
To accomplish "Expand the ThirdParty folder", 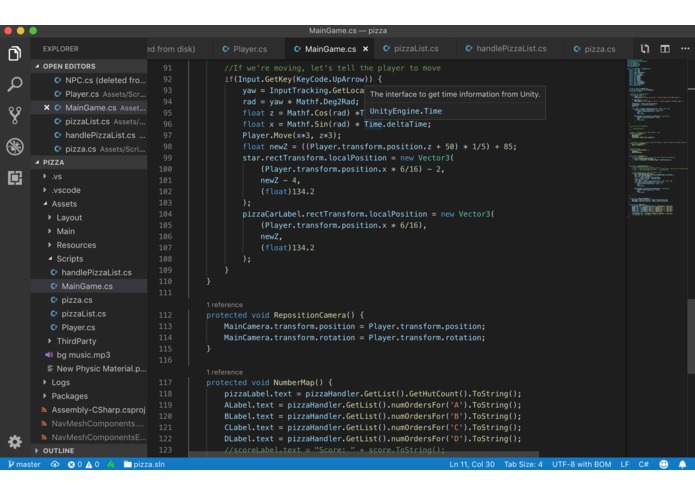I will (89, 341).
